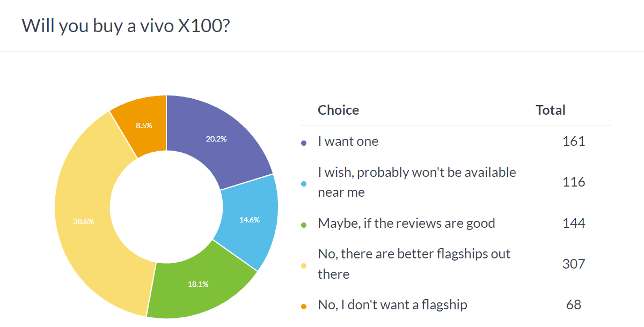The image size is (644, 327).
Task: Select the 'I want one' choice label
Action: click(x=348, y=142)
